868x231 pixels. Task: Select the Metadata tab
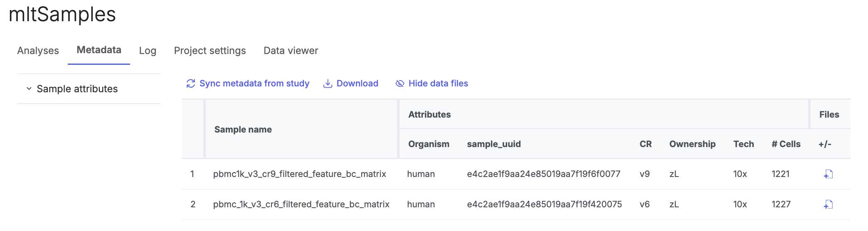99,50
